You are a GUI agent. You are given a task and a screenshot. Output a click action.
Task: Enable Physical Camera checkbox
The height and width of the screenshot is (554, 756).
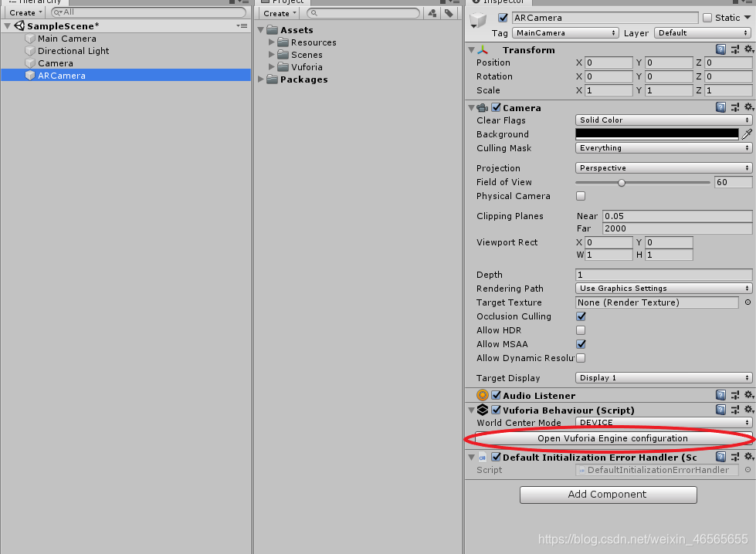(x=581, y=196)
